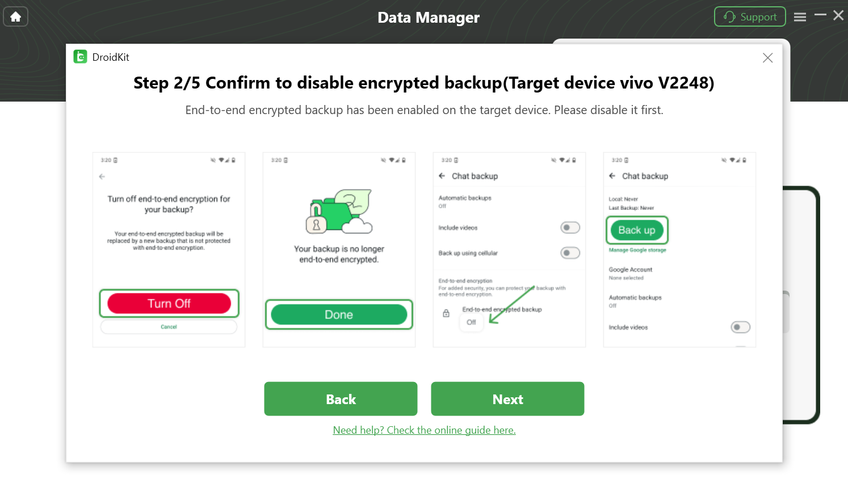Click the red Turn Off button

[169, 303]
